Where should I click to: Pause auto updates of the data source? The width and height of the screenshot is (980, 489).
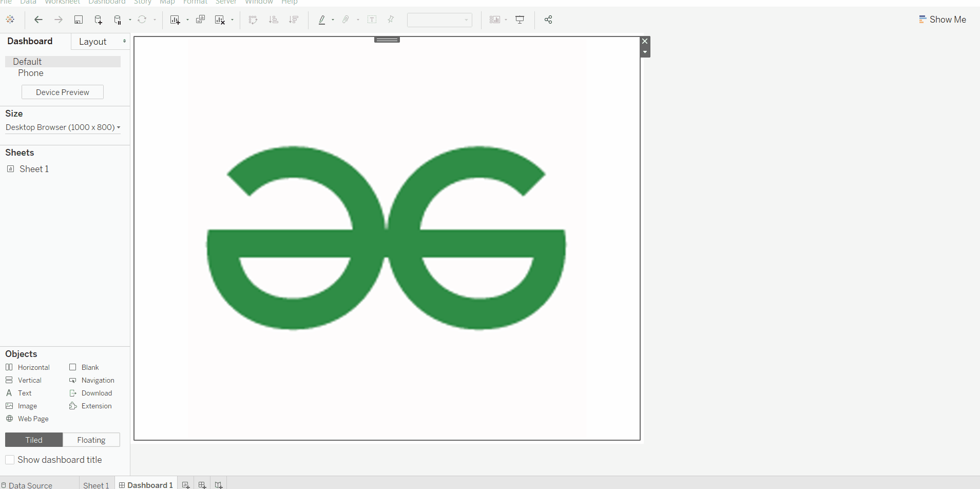point(118,20)
